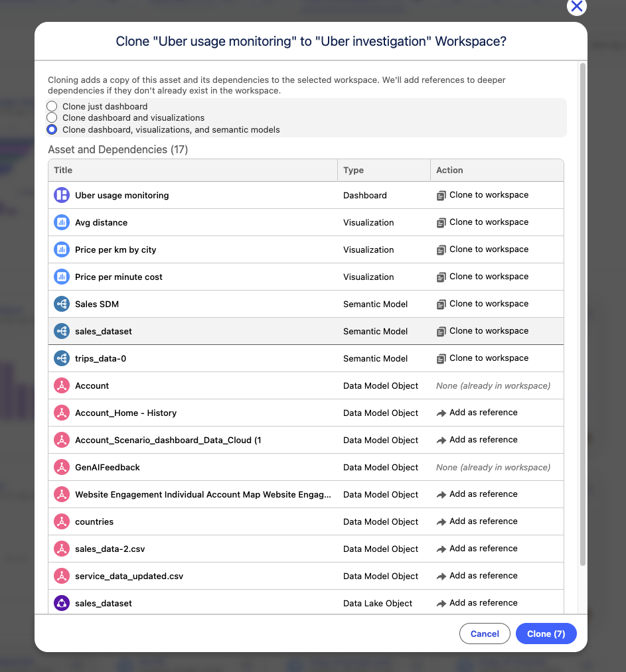Click the Account_Home - History row icon
This screenshot has height=672, width=626.
click(62, 413)
